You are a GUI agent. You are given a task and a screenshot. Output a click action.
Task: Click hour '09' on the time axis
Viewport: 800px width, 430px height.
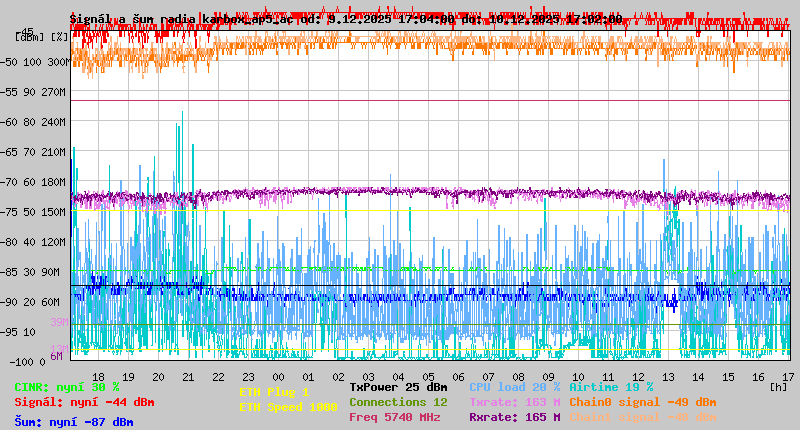click(x=548, y=377)
